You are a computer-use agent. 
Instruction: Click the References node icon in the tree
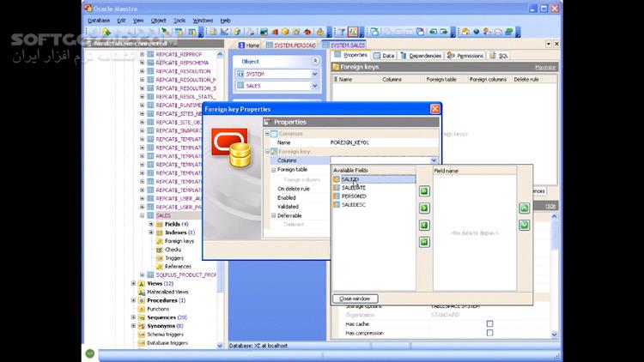tap(160, 267)
